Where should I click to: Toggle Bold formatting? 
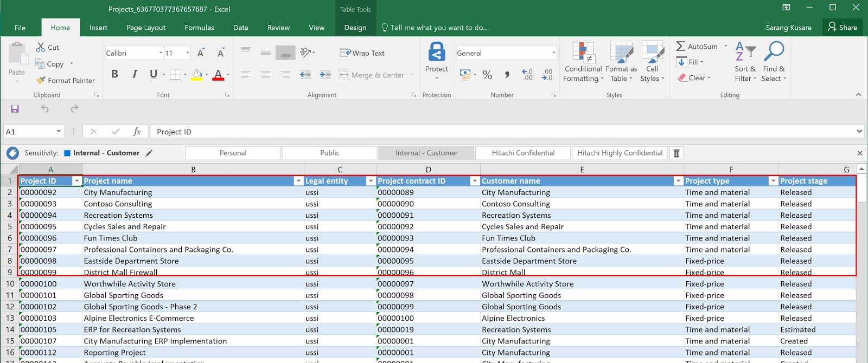114,74
